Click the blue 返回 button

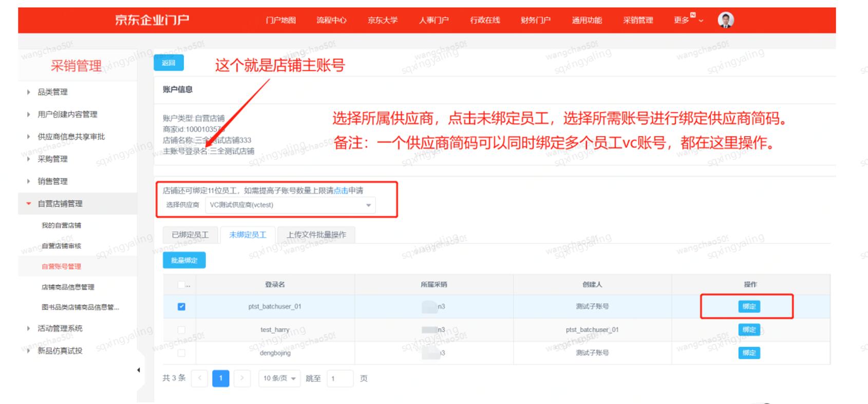[168, 63]
